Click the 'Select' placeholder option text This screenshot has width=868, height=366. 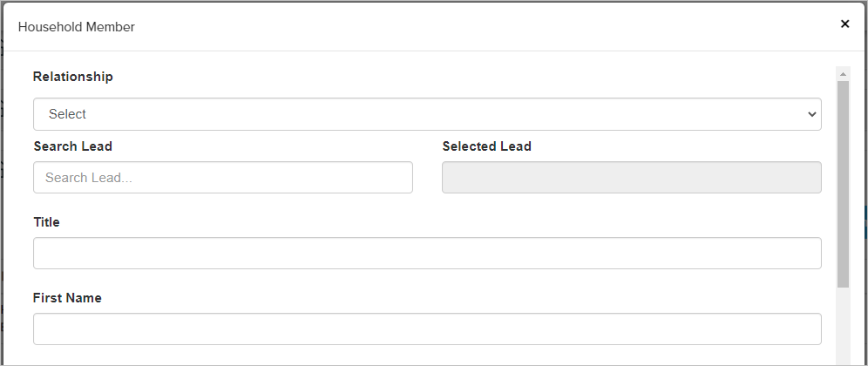[x=68, y=114]
